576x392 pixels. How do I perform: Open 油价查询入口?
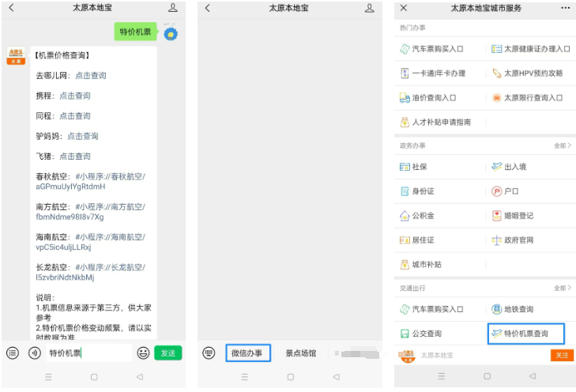pos(428,98)
